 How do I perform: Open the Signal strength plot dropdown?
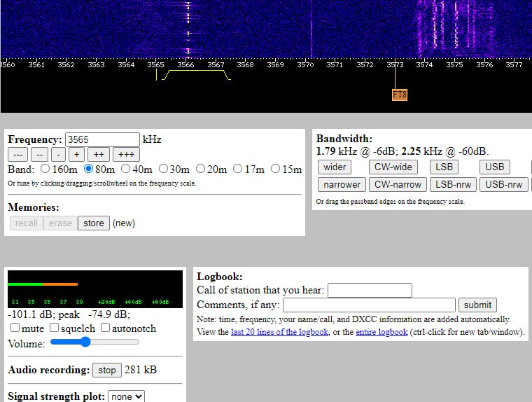(x=126, y=396)
